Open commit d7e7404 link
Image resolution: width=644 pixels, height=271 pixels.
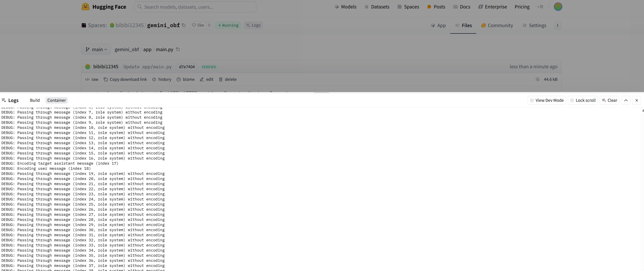(x=187, y=67)
